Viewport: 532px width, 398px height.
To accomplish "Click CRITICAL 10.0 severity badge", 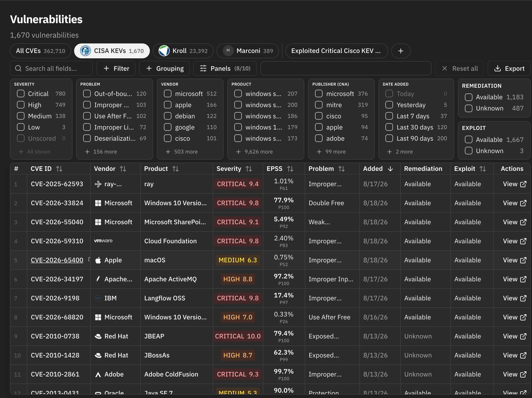I will point(238,336).
